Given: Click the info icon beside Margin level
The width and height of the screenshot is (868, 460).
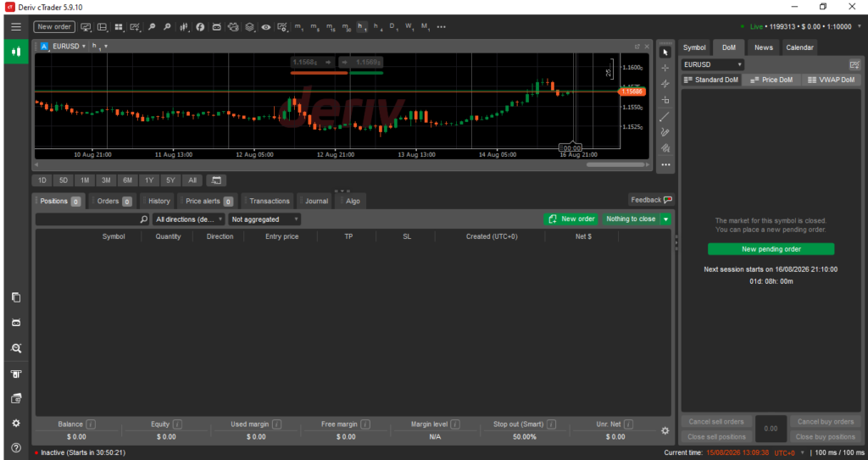Looking at the screenshot, I should click(x=455, y=424).
